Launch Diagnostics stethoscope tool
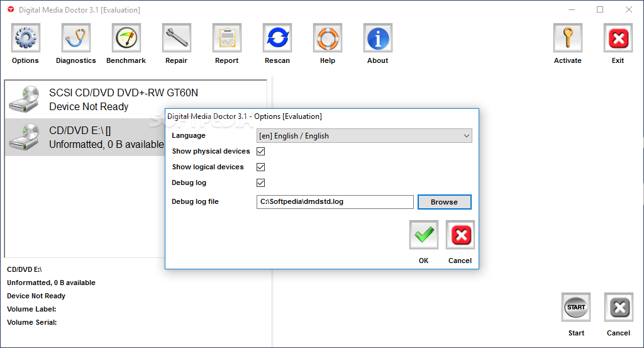 pos(76,38)
